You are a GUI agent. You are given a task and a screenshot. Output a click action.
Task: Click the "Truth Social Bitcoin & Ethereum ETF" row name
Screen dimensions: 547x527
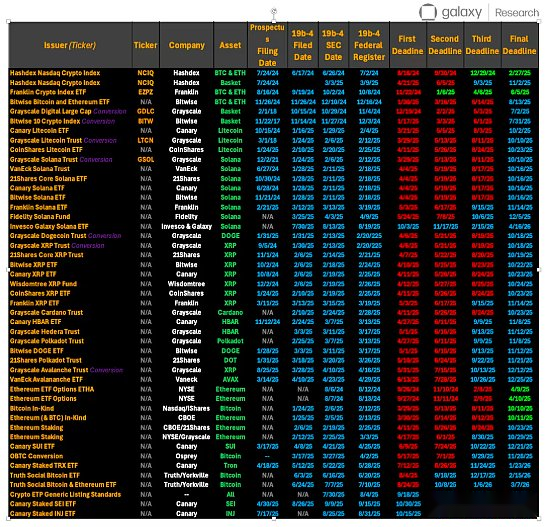click(x=63, y=485)
